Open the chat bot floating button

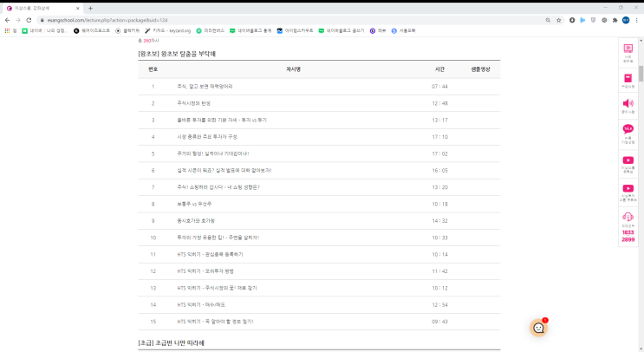tap(538, 328)
